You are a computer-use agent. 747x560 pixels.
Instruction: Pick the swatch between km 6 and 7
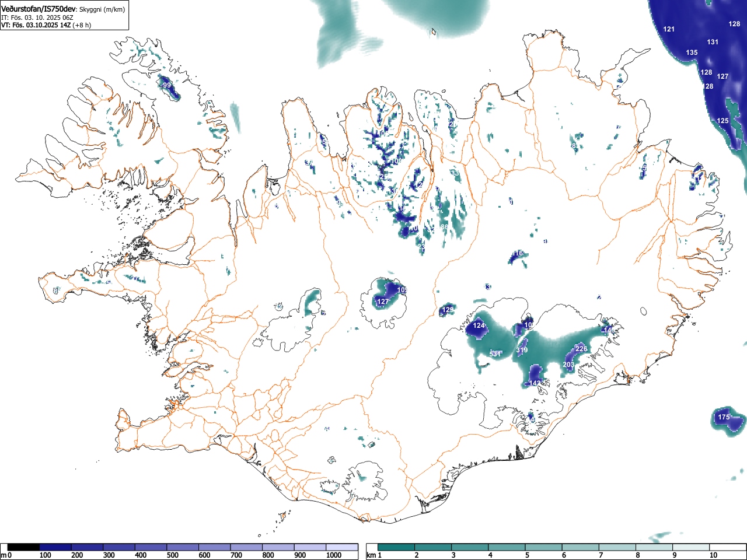[x=580, y=547]
